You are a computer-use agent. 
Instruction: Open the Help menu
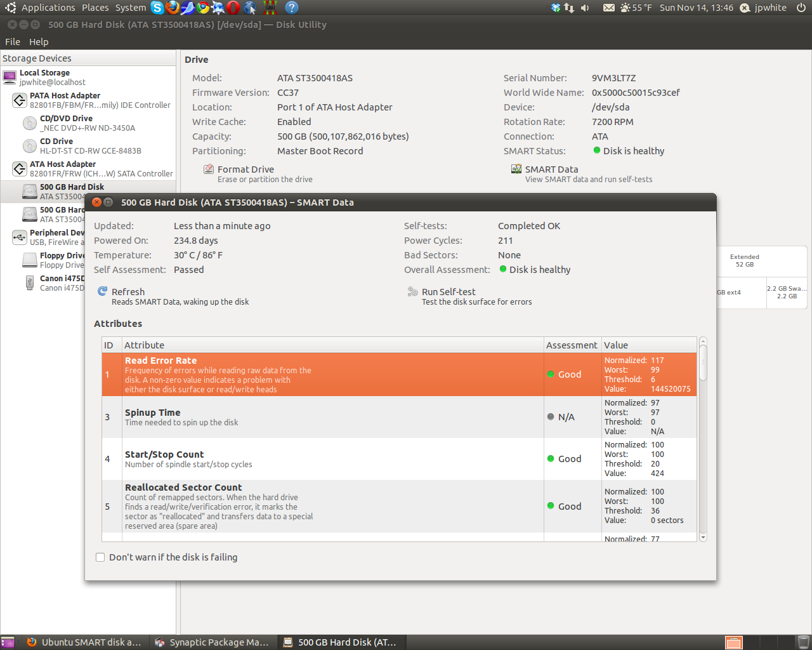[x=39, y=42]
